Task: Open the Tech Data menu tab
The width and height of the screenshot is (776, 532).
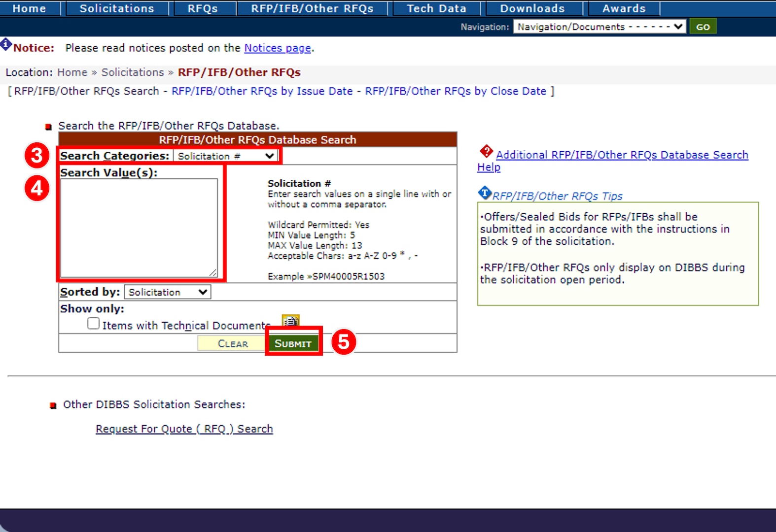Action: (x=436, y=8)
